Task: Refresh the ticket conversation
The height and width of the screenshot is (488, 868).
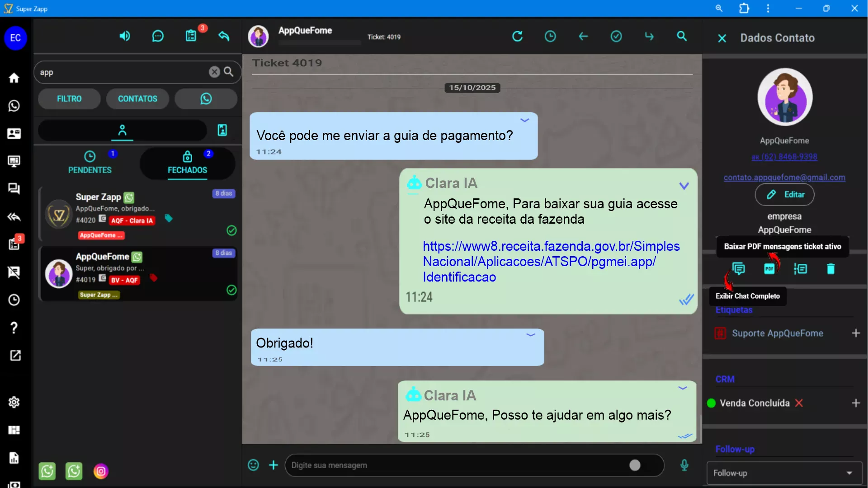Action: [517, 36]
